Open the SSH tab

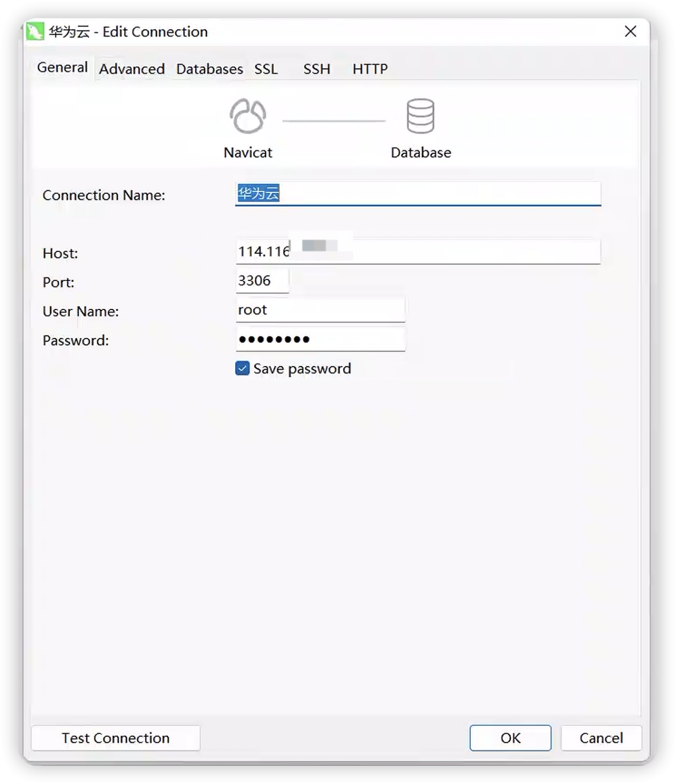click(x=317, y=69)
